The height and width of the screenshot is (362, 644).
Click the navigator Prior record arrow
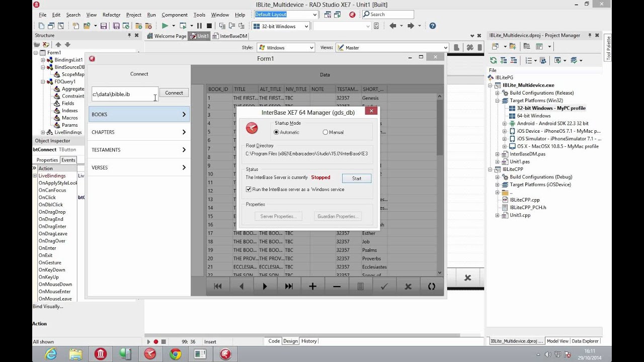tap(242, 286)
